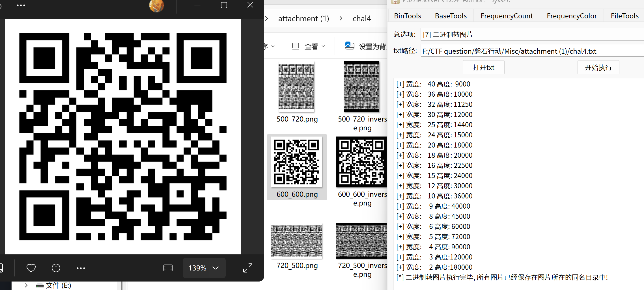
Task: Click the output line 宽度: 2 高度:180000
Action: pyautogui.click(x=434, y=267)
